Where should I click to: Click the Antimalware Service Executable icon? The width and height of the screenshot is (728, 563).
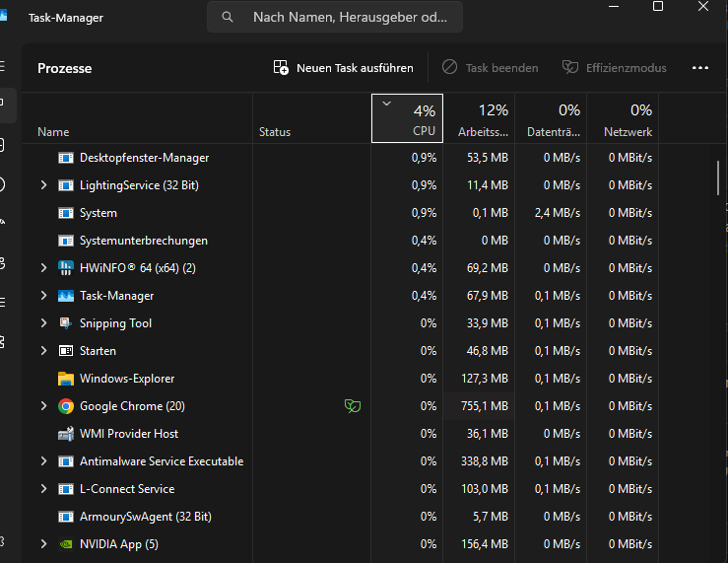(x=65, y=461)
